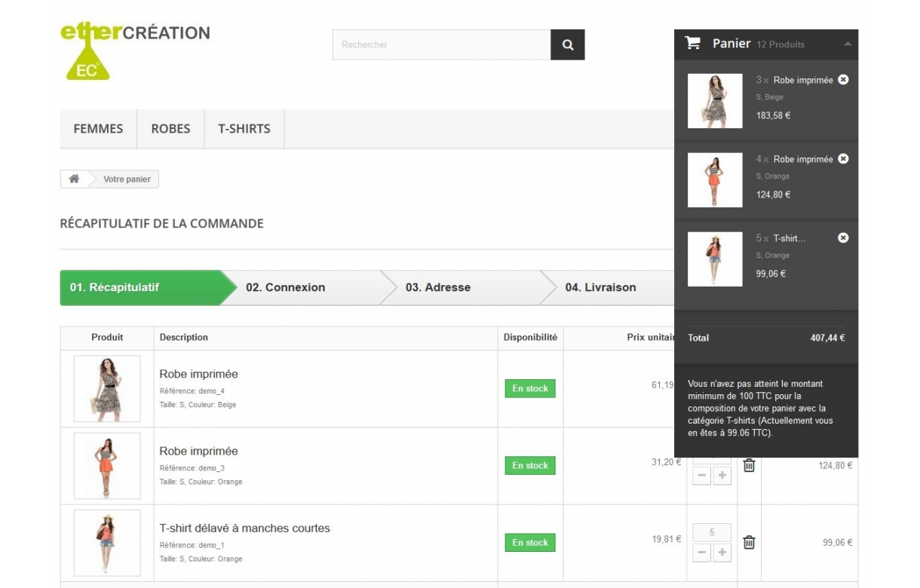The width and height of the screenshot is (920, 588).
Task: Decrease quantity of T-shirt délavé
Action: (702, 553)
